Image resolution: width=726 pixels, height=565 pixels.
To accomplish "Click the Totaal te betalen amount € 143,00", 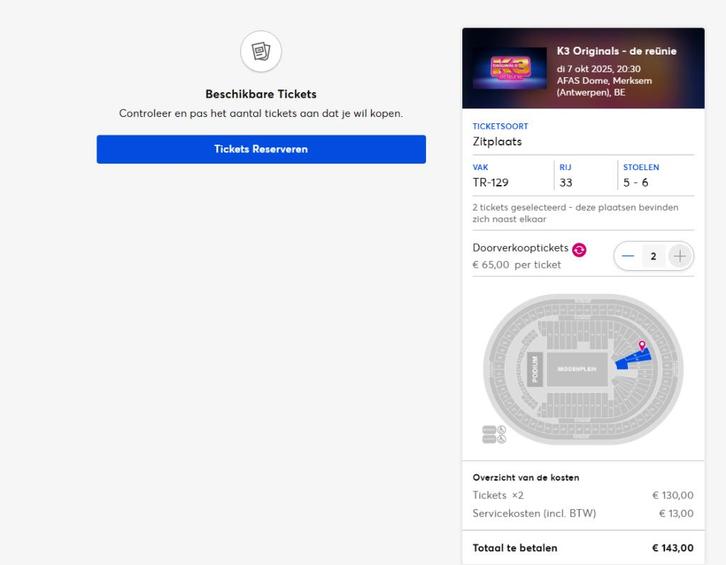I will [672, 548].
